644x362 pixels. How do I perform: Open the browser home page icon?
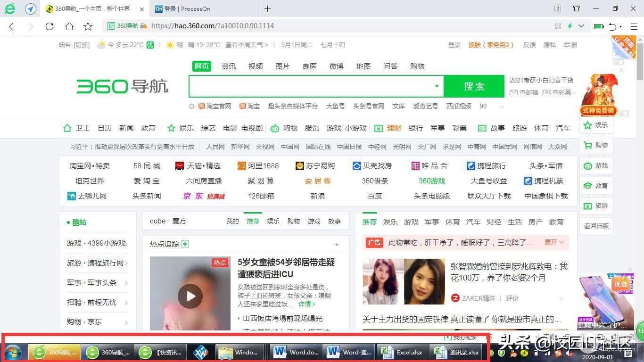point(69,26)
